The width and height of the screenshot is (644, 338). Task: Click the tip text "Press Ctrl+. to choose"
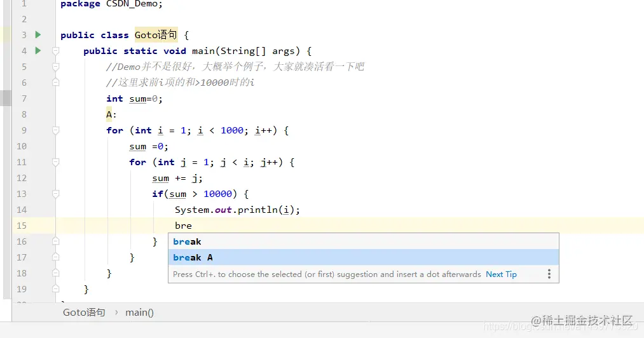pos(327,274)
